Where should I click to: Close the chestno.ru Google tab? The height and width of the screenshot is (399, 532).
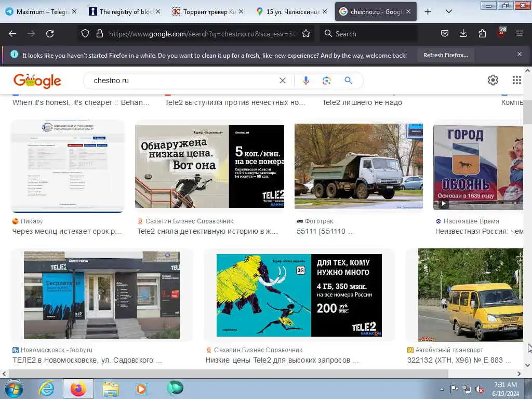pyautogui.click(x=408, y=12)
